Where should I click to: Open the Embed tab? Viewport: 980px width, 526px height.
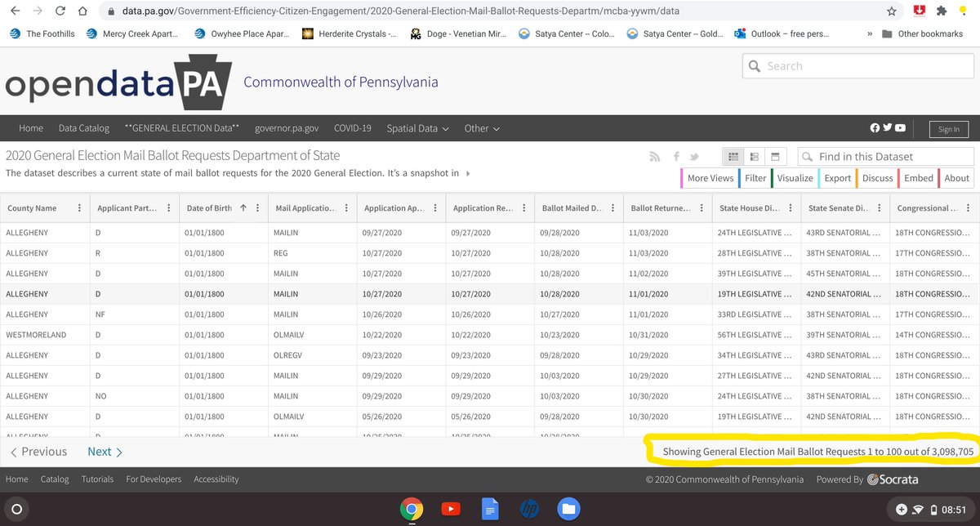pos(918,178)
